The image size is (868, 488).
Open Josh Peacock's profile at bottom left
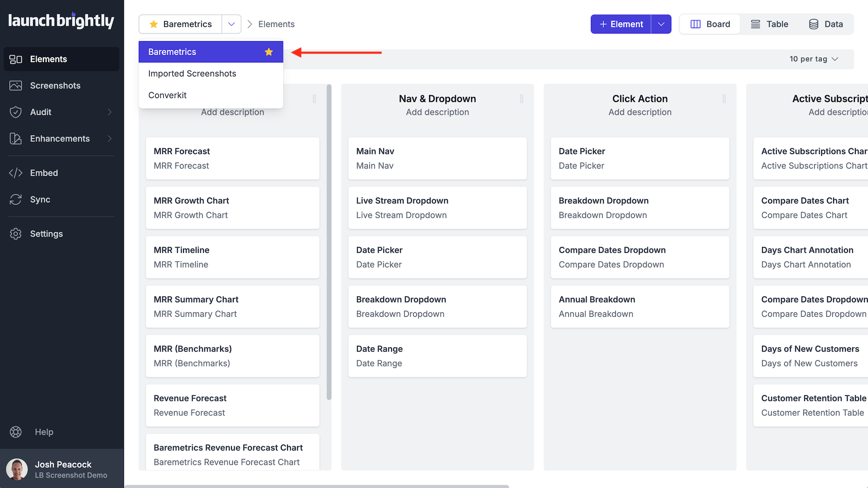point(62,469)
